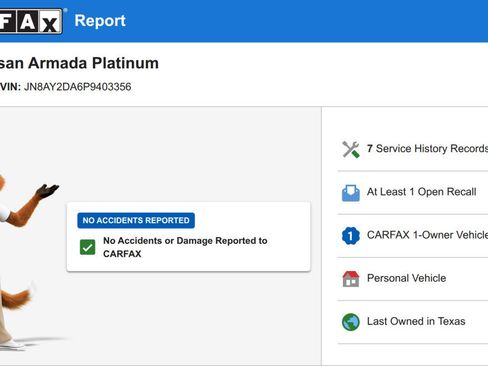This screenshot has height=366, width=488.
Task: Click the green checkmark box
Action: click(87, 247)
